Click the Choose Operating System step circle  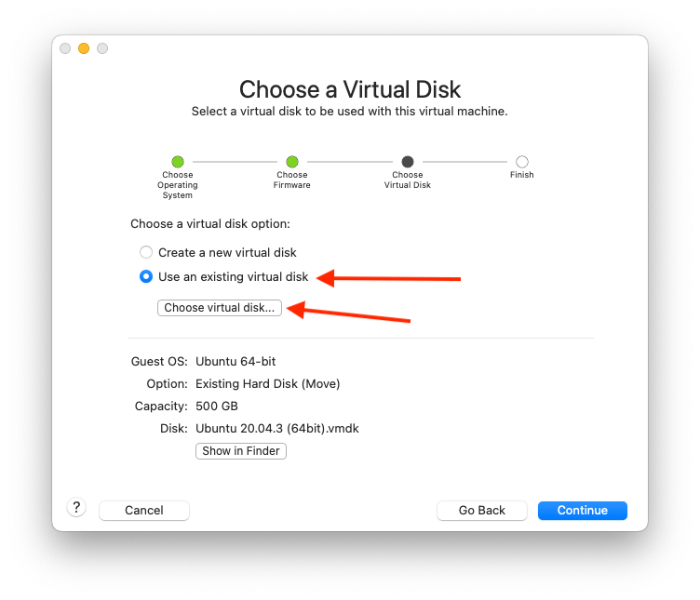coord(178,162)
